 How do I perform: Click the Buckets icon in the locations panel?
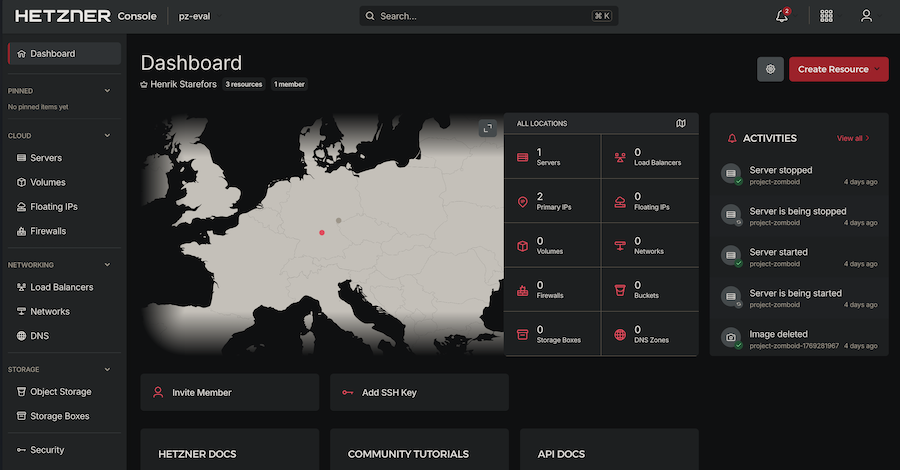point(620,290)
